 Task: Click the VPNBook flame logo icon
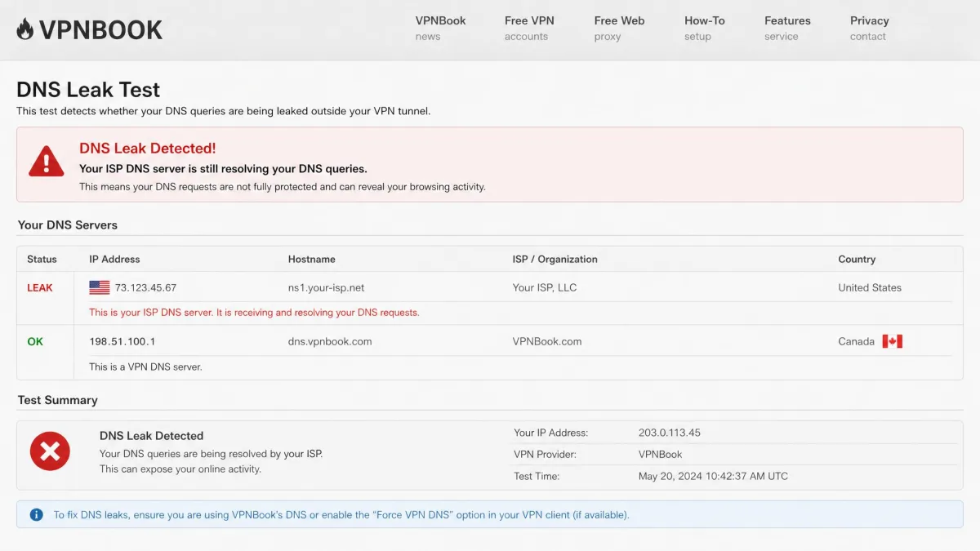25,29
